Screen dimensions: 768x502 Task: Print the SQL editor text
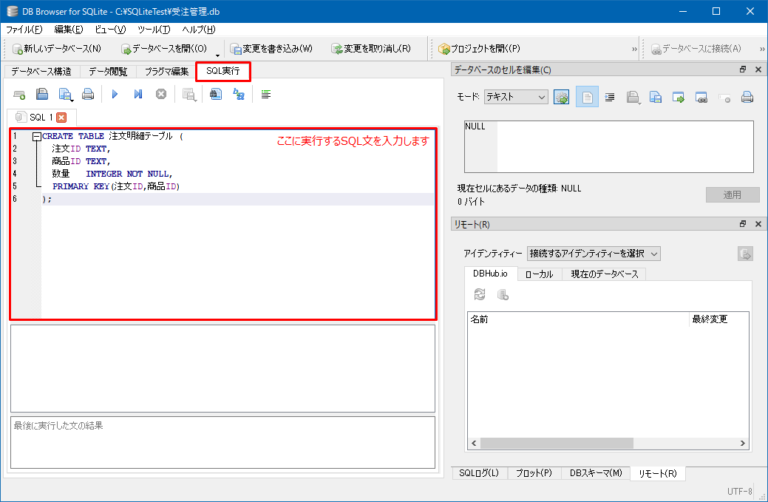tap(88, 94)
